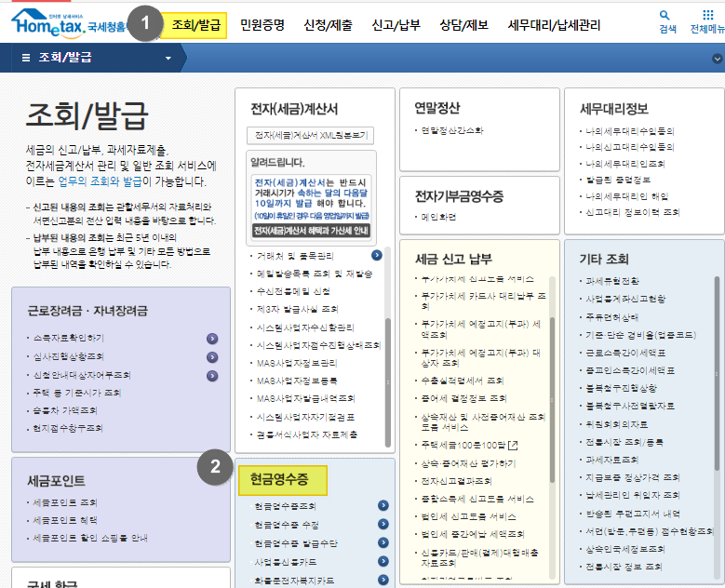725x588 pixels.
Task: Expand the 조회/발급 breadcrumb dropdown
Action: 168,58
